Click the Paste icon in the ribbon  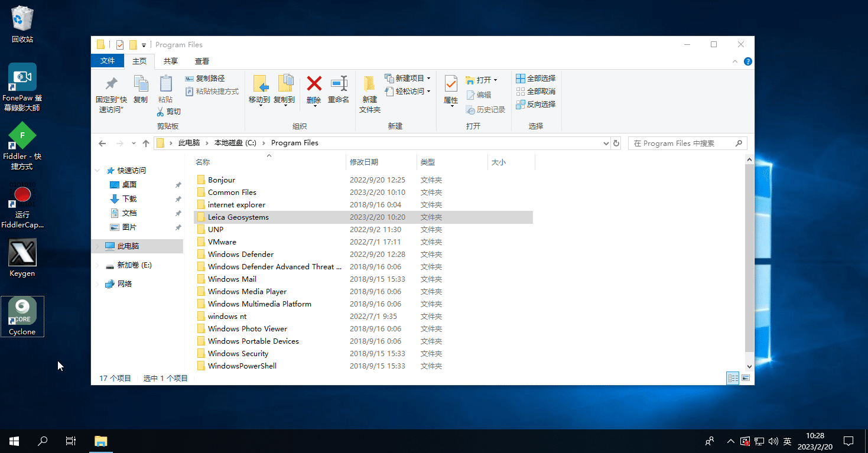click(165, 83)
